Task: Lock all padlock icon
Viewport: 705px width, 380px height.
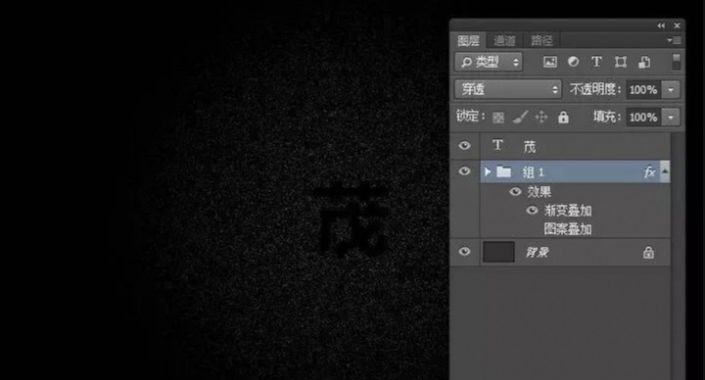Action: coord(563,117)
